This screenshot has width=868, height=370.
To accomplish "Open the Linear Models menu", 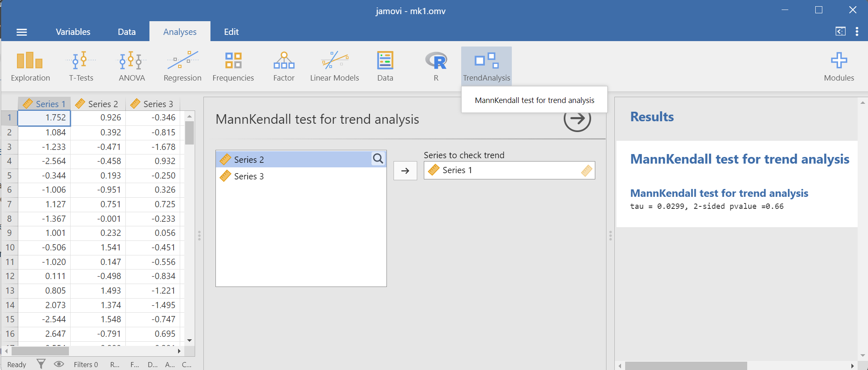I will coord(335,66).
